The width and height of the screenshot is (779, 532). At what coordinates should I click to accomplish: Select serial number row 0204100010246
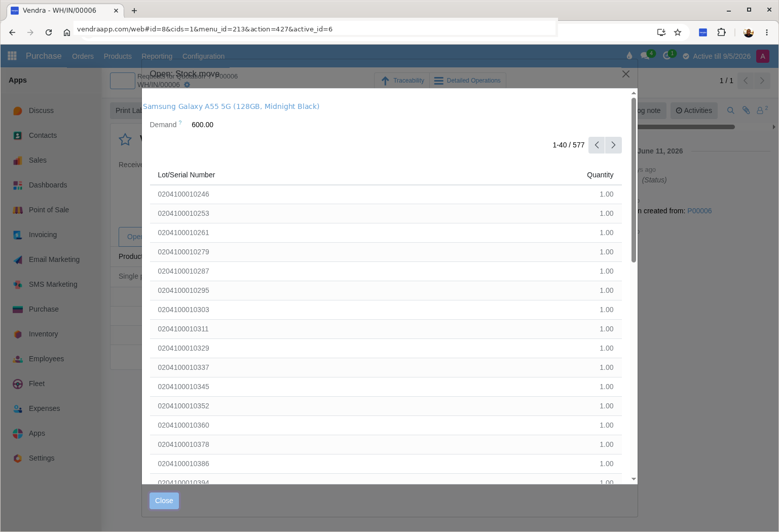[x=386, y=195]
